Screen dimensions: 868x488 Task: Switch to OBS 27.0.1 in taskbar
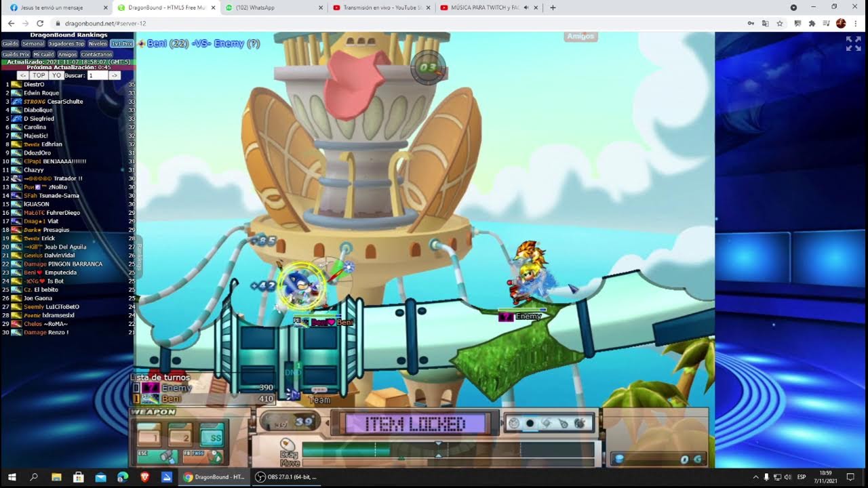pyautogui.click(x=286, y=477)
